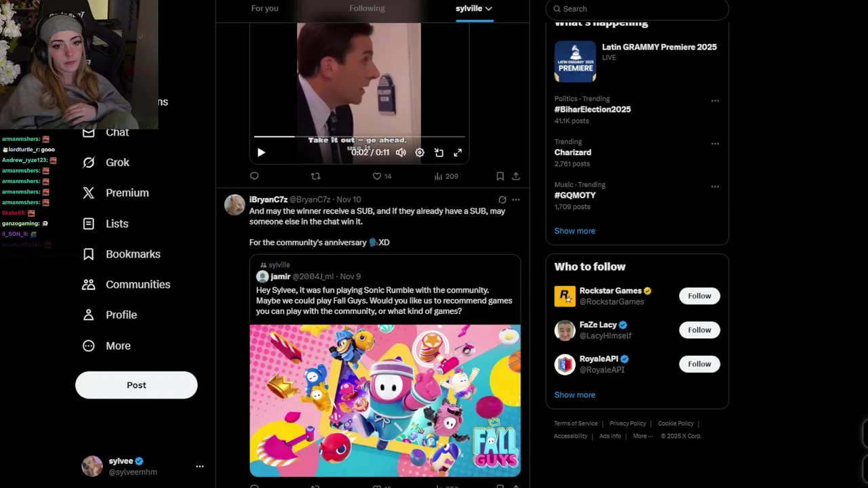The height and width of the screenshot is (488, 868).
Task: Like the video post with 14 likes
Action: (x=382, y=176)
